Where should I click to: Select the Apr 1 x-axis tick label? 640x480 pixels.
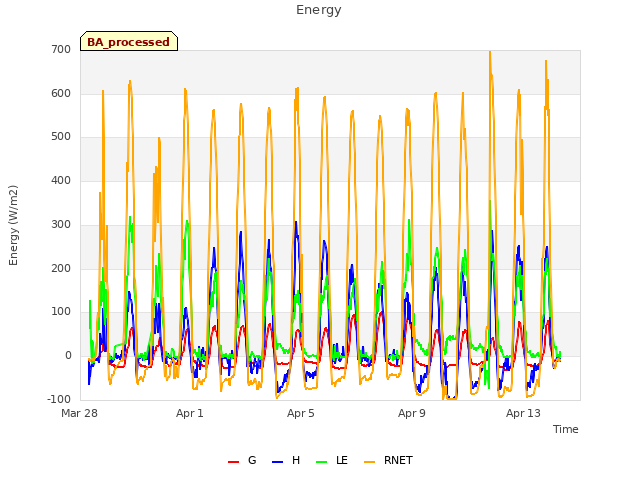click(x=190, y=413)
